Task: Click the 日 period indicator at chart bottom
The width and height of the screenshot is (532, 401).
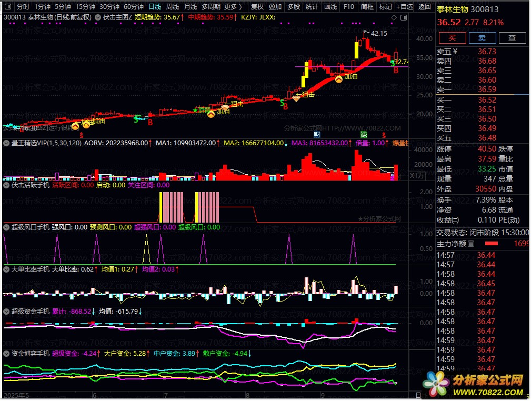Action: pyautogui.click(x=418, y=395)
